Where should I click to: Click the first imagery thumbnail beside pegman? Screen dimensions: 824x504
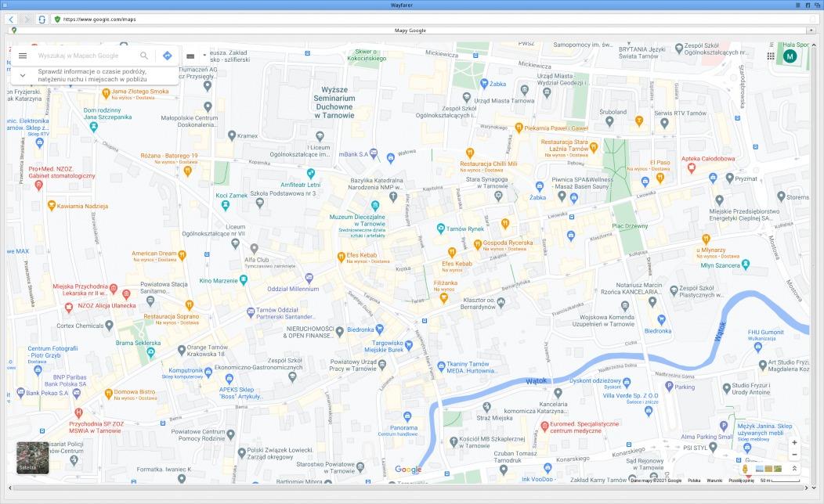click(x=759, y=469)
